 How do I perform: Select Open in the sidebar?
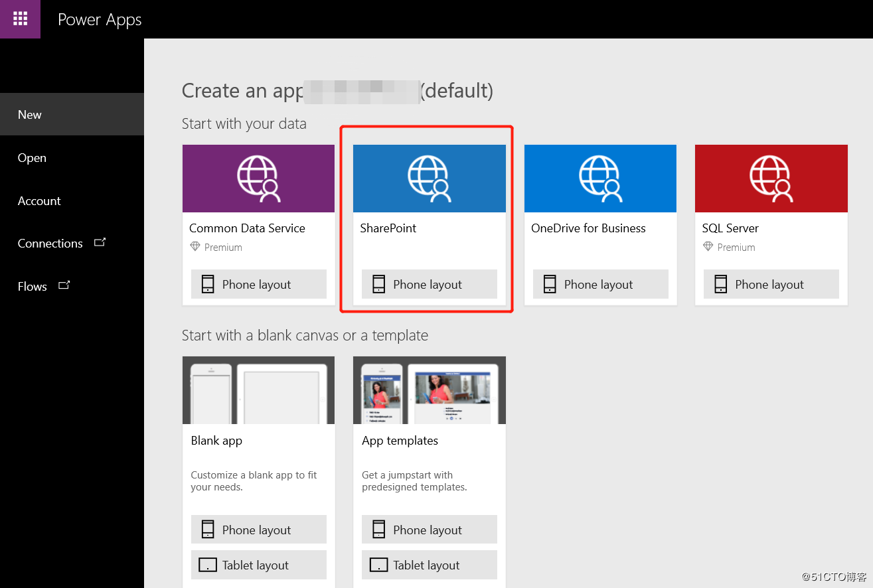72,157
